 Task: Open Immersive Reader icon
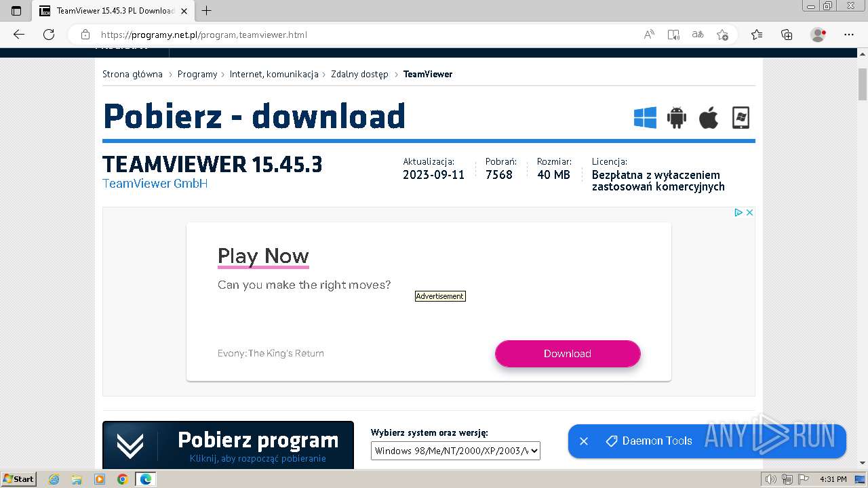point(673,35)
